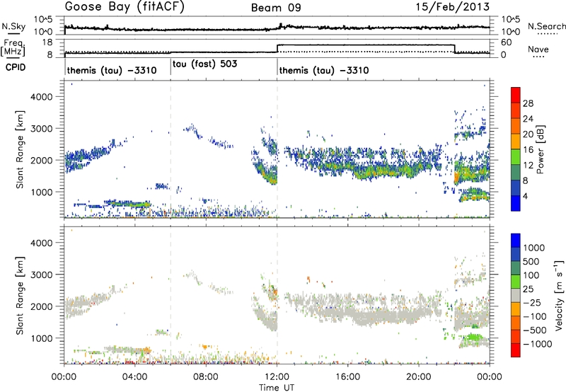566x392 pixels.
Task: Click the 60 tick on the Nave axis
Action: click(x=507, y=42)
